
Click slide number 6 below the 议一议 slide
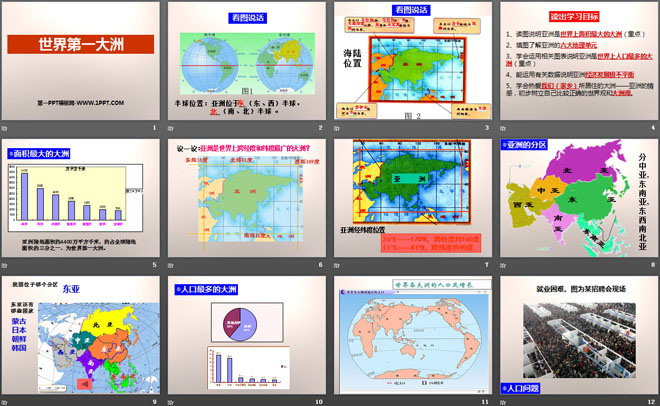point(320,265)
